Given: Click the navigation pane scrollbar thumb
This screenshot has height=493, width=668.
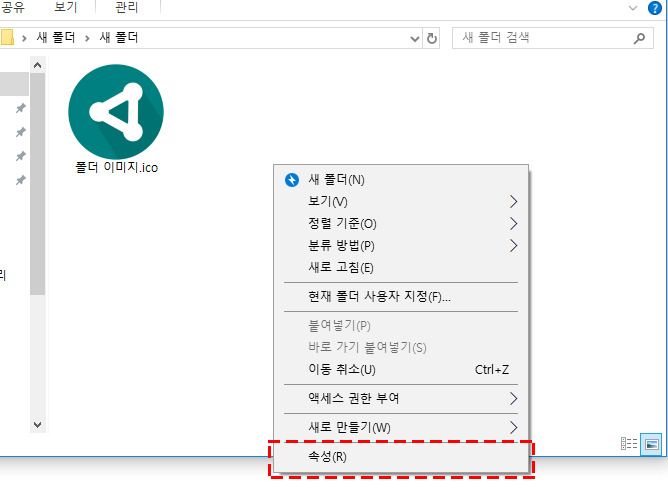Looking at the screenshot, I should tap(37, 184).
